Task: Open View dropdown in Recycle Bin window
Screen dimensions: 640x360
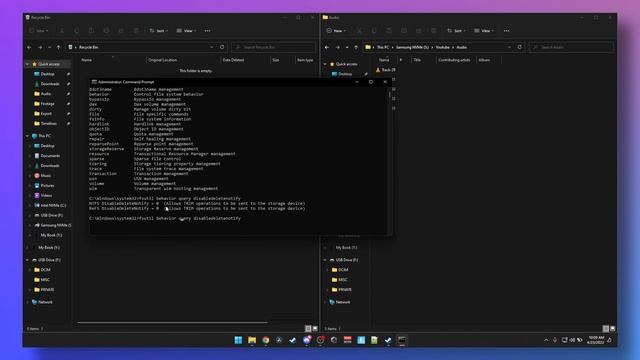Action: (x=186, y=31)
